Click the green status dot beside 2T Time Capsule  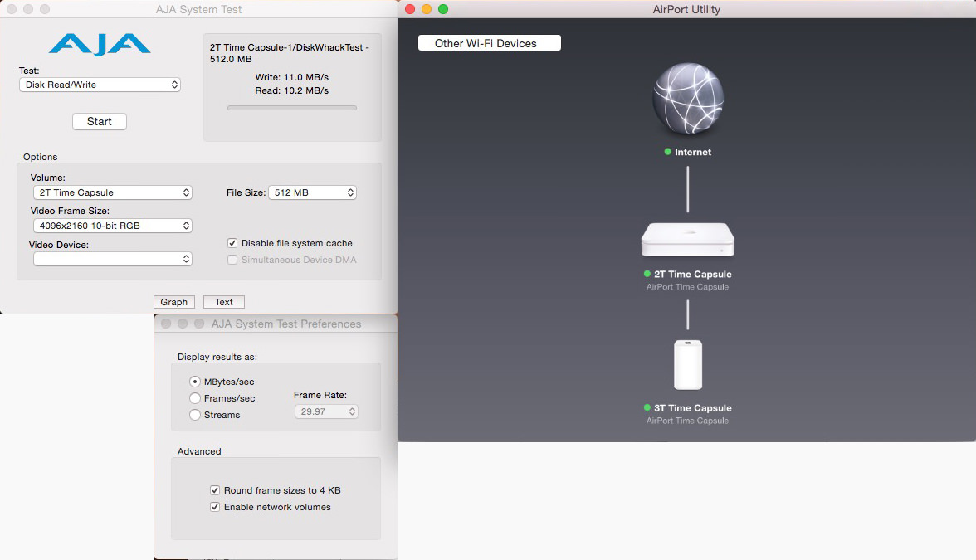pos(647,274)
